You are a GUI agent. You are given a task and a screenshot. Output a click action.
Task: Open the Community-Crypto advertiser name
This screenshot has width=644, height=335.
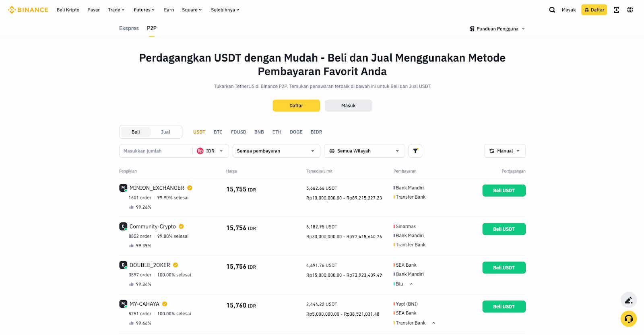point(153,226)
